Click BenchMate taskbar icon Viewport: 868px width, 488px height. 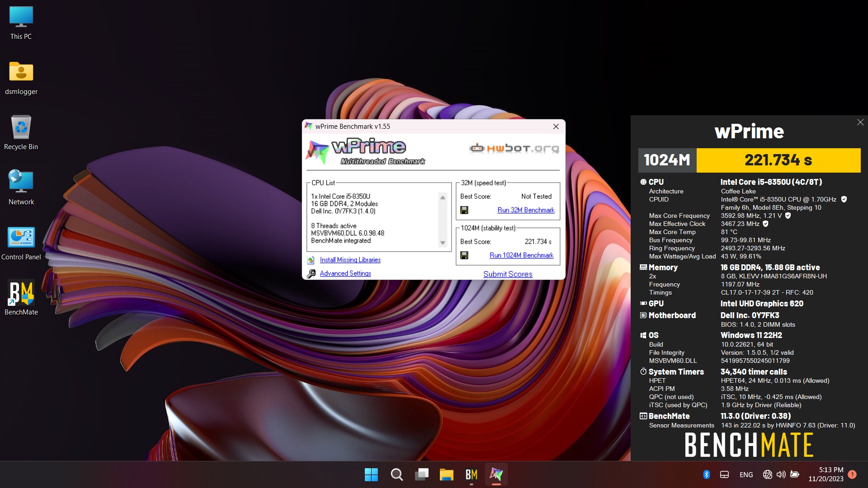[471, 474]
